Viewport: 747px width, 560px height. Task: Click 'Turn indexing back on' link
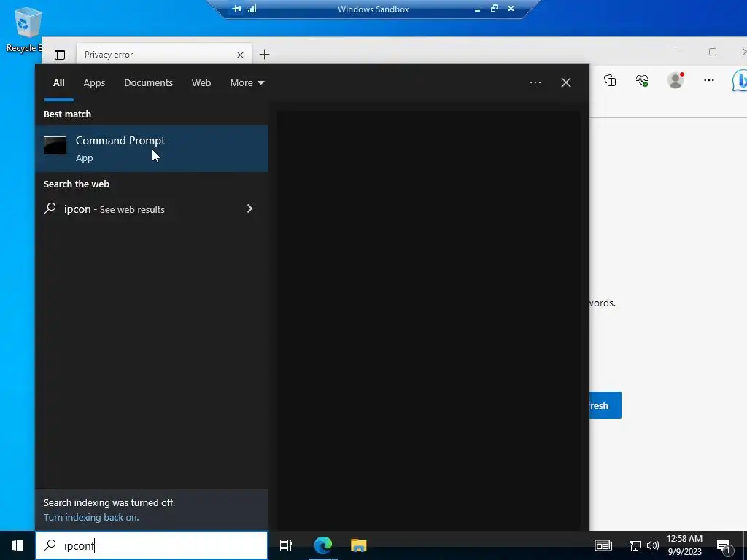pos(91,517)
